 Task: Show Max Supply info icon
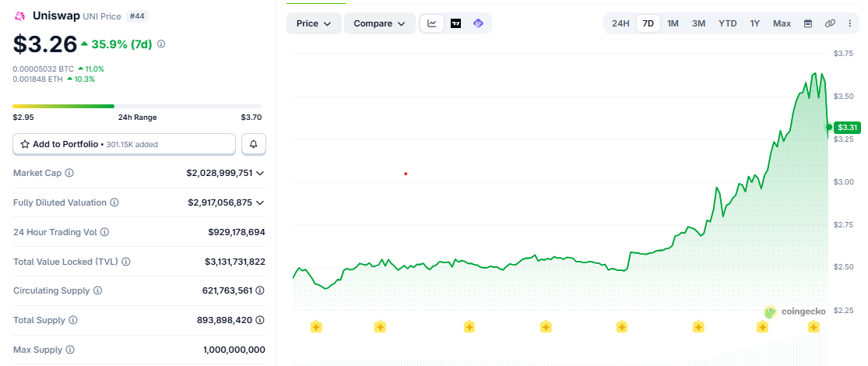(x=69, y=350)
